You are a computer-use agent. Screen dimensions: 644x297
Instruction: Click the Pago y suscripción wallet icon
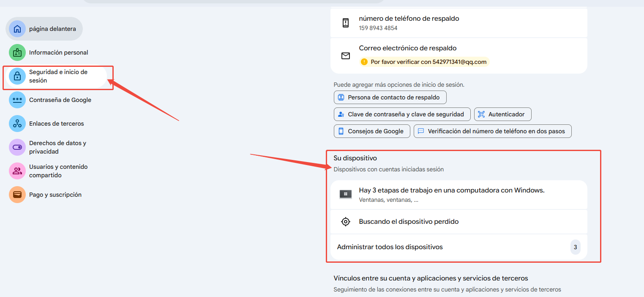click(17, 194)
